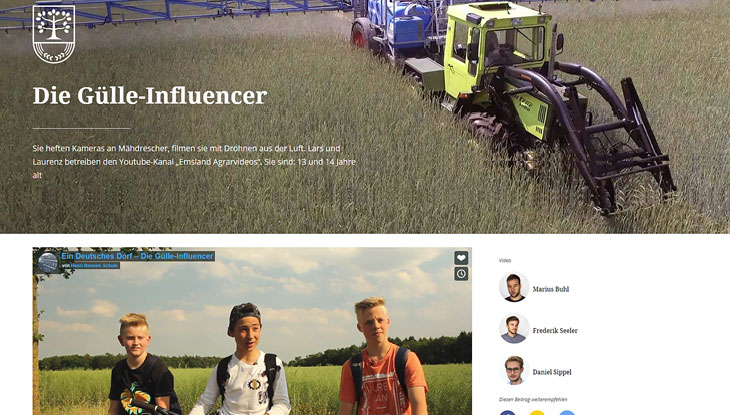Open Marius Buhl's profile photo

tap(514, 287)
